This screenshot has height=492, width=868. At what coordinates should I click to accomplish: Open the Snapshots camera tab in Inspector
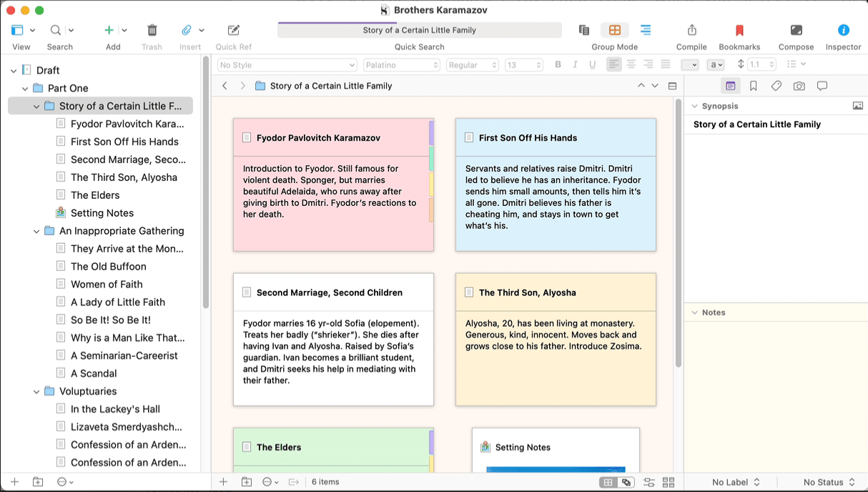click(x=799, y=86)
